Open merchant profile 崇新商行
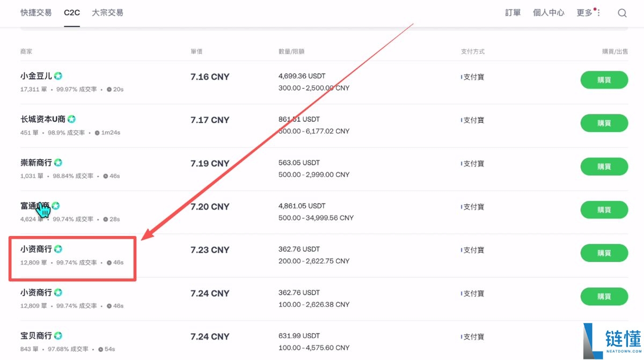This screenshot has height=360, width=644. [x=36, y=163]
